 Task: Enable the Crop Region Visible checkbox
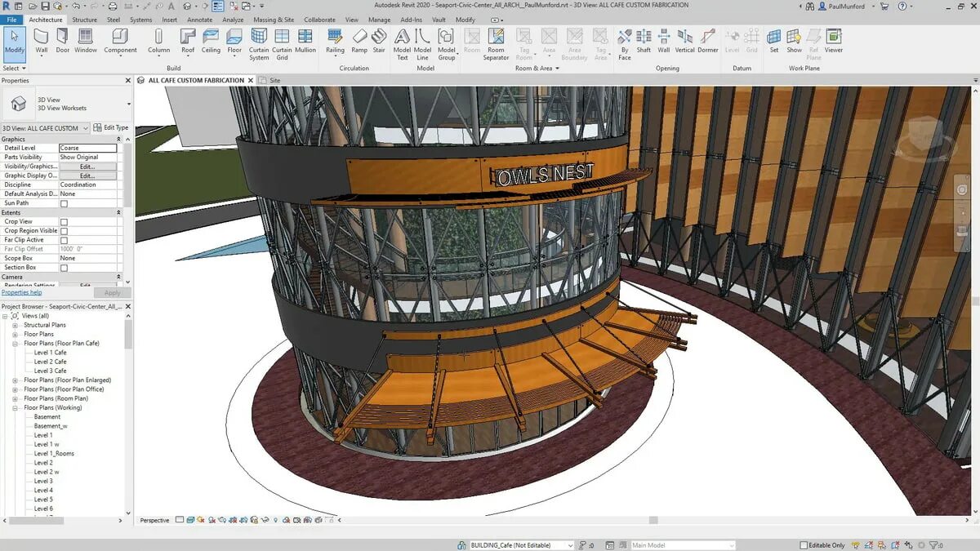(x=64, y=231)
